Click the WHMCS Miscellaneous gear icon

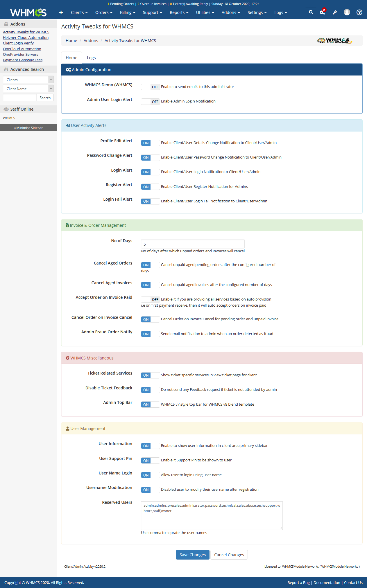click(x=67, y=358)
